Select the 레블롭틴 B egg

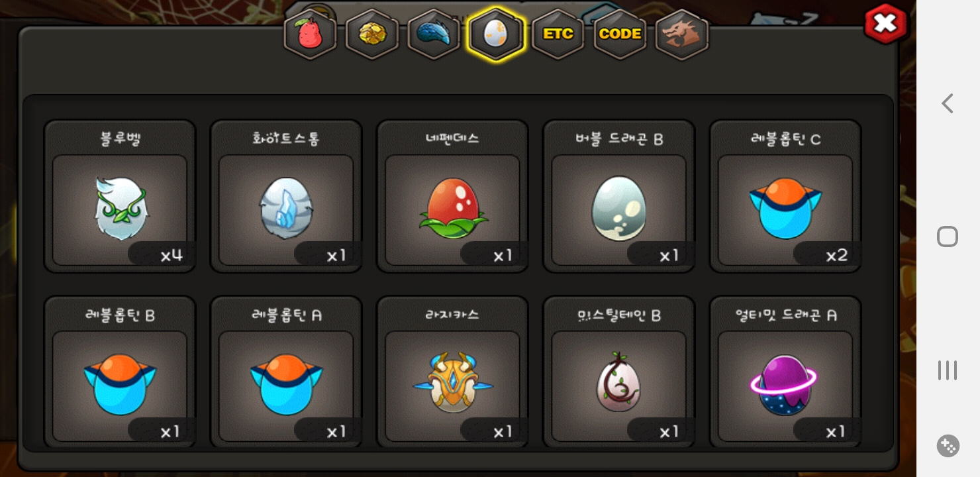[x=120, y=372]
